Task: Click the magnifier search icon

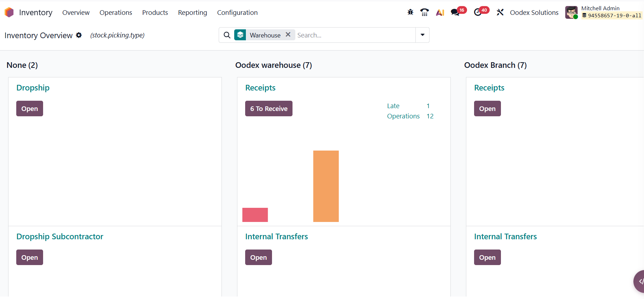Action: [227, 35]
